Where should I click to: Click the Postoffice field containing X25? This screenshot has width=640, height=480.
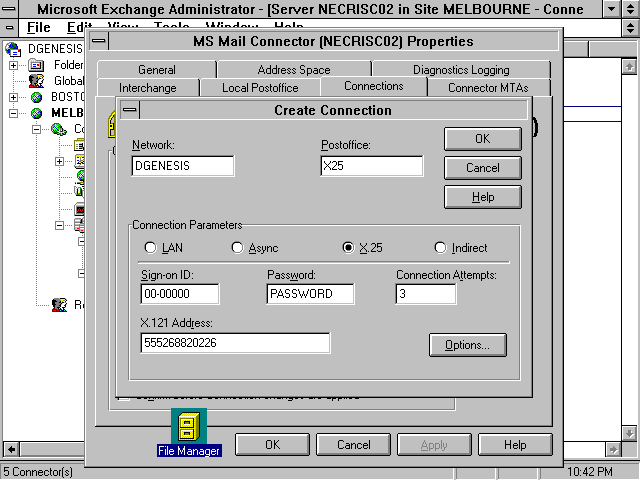coord(372,166)
